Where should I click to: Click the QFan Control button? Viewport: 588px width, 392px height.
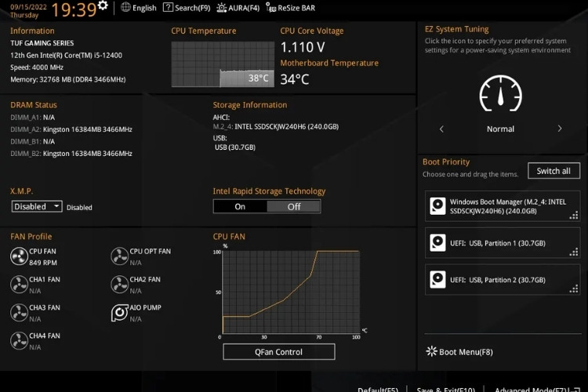(x=278, y=352)
